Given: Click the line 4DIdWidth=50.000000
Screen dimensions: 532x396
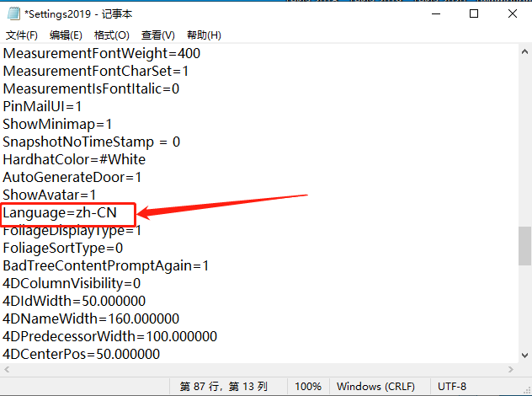Looking at the screenshot, I should (74, 301).
